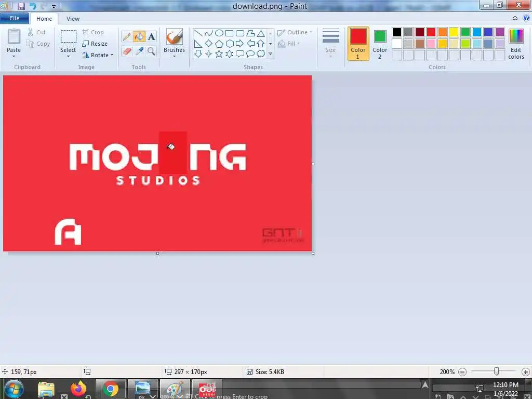The height and width of the screenshot is (399, 532).
Task: Open Google Chrome from the taskbar
Action: [111, 389]
